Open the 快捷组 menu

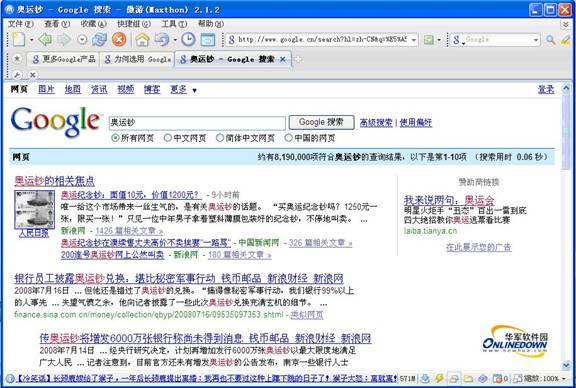point(134,24)
